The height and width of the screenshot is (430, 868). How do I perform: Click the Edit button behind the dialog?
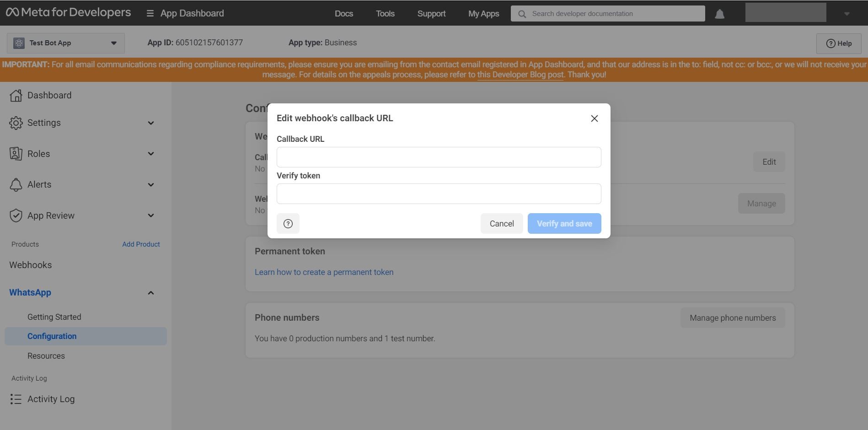tap(769, 162)
